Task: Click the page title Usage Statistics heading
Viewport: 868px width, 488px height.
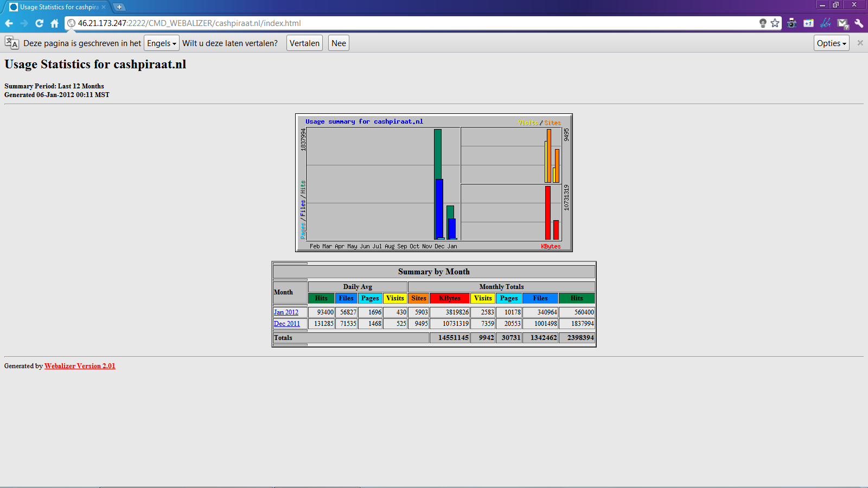Action: pyautogui.click(x=95, y=64)
